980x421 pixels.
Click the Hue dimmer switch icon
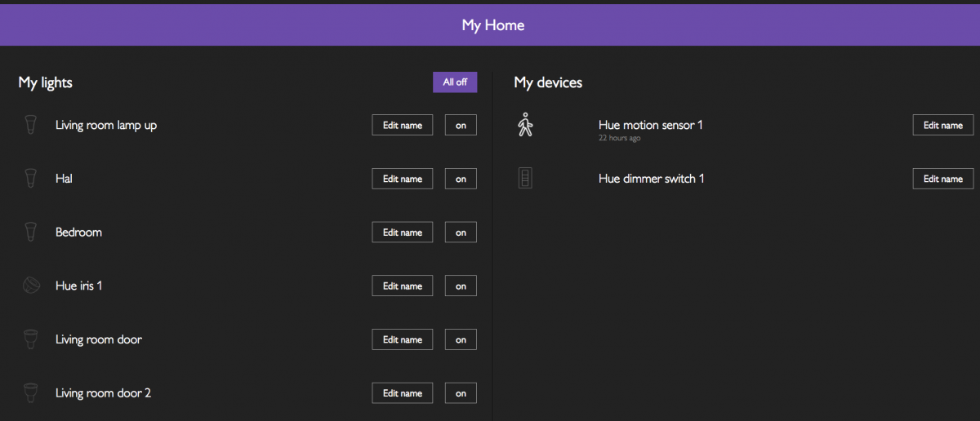[525, 178]
